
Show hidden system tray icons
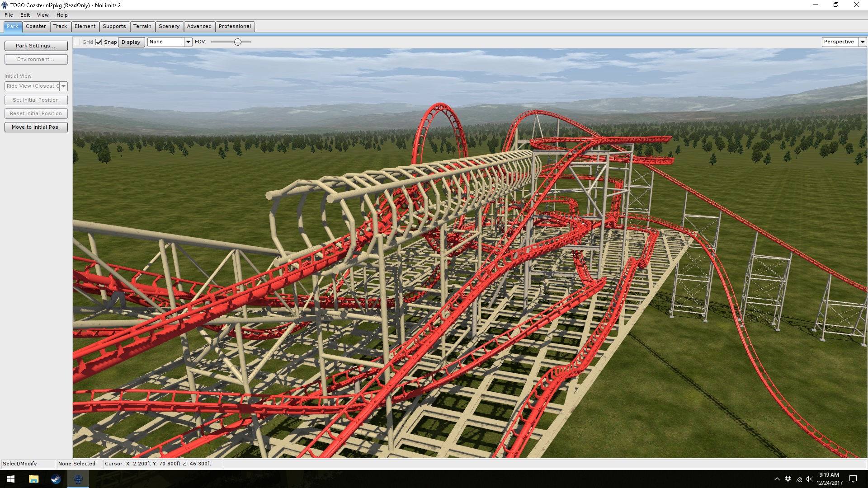pyautogui.click(x=777, y=479)
